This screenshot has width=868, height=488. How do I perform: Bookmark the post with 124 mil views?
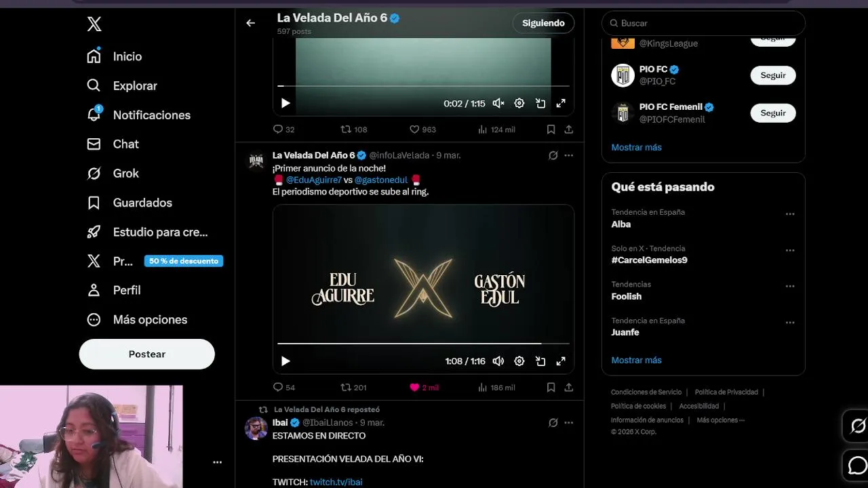point(551,129)
